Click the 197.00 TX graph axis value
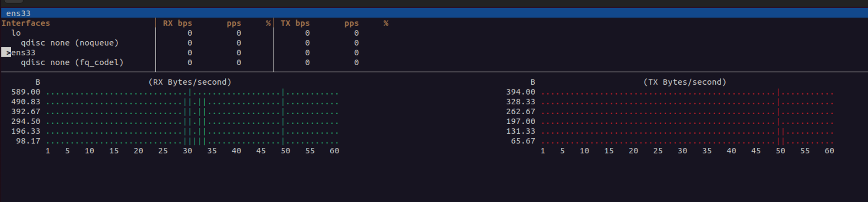 [520, 121]
